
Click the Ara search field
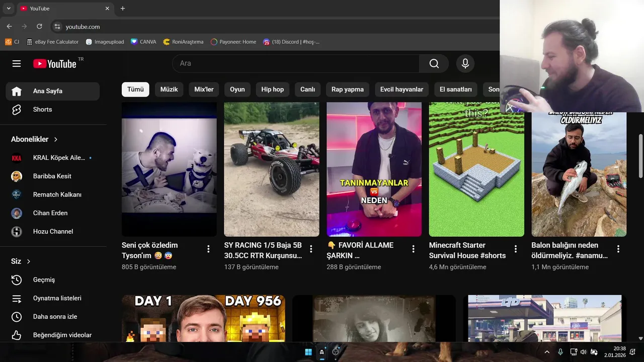pos(296,63)
